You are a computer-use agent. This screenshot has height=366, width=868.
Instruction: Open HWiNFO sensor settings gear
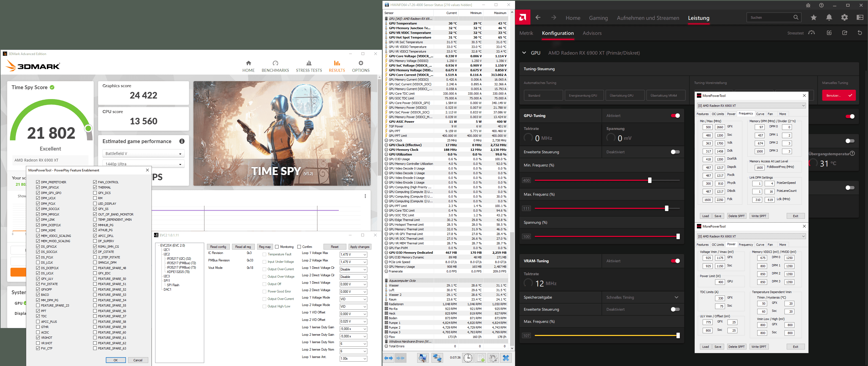(493, 358)
